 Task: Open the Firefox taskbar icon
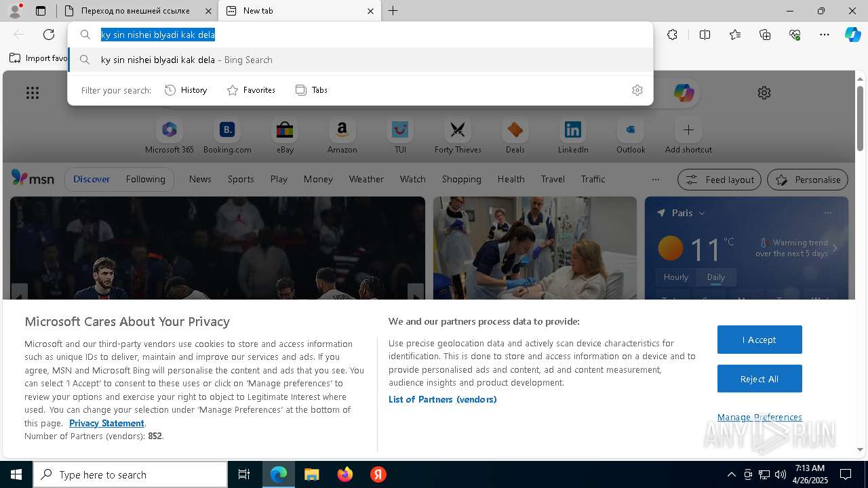345,474
